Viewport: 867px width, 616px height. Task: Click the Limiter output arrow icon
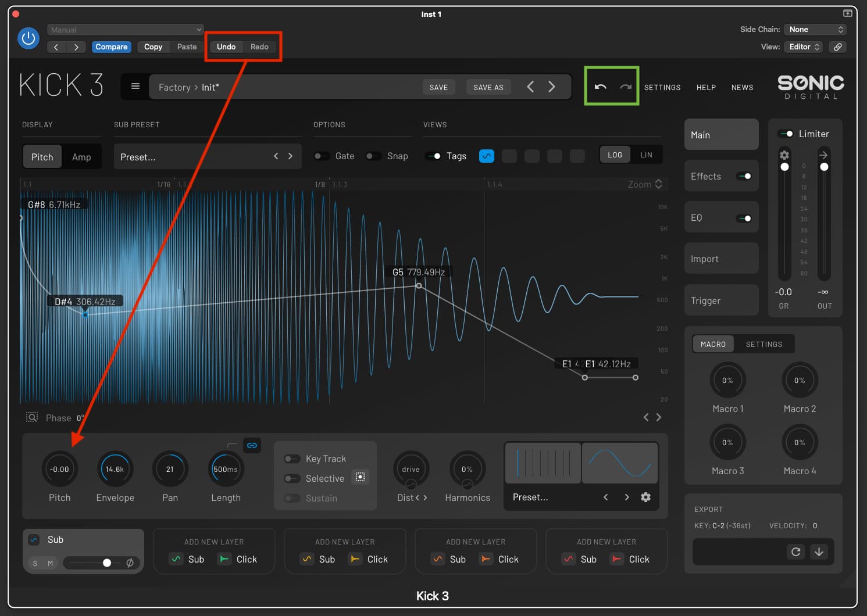tap(823, 155)
